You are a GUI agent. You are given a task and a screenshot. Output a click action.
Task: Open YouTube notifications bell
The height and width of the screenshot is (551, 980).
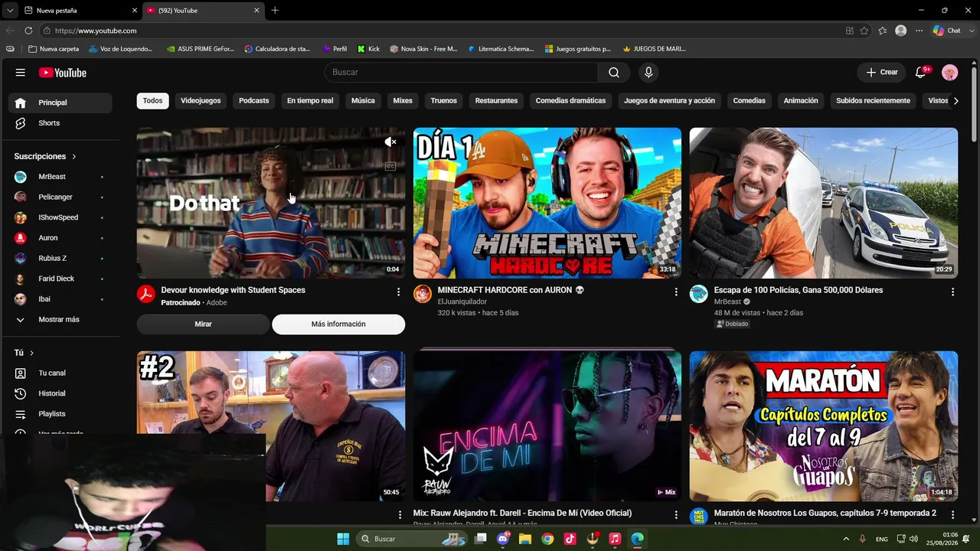[921, 72]
